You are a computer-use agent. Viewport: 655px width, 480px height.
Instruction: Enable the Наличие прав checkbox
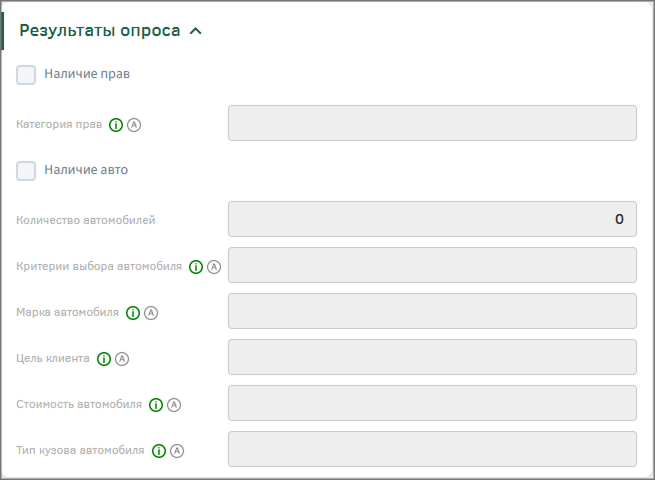coord(26,74)
